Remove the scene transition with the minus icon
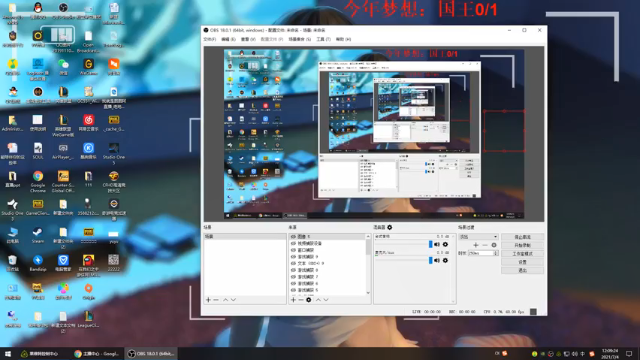This screenshot has height=360, width=640. [x=485, y=245]
